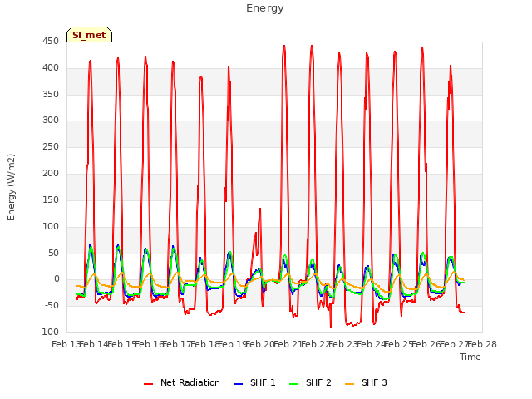Click the 'Energy (W/m2)' y-axis label
532x399 pixels.
[x=11, y=187]
